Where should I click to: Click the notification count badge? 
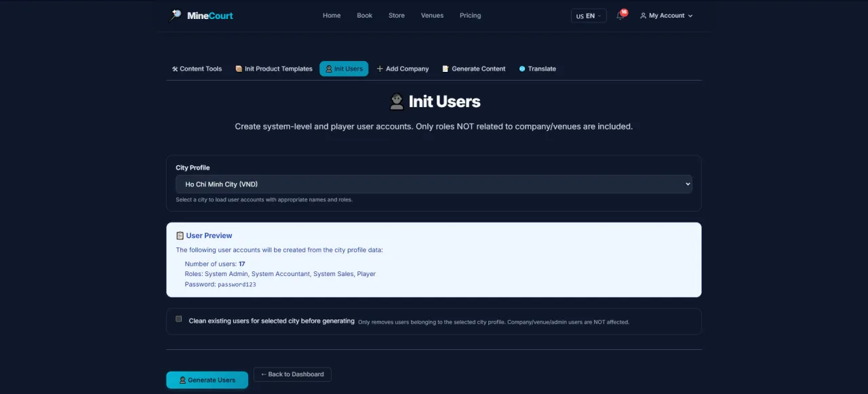pos(624,12)
